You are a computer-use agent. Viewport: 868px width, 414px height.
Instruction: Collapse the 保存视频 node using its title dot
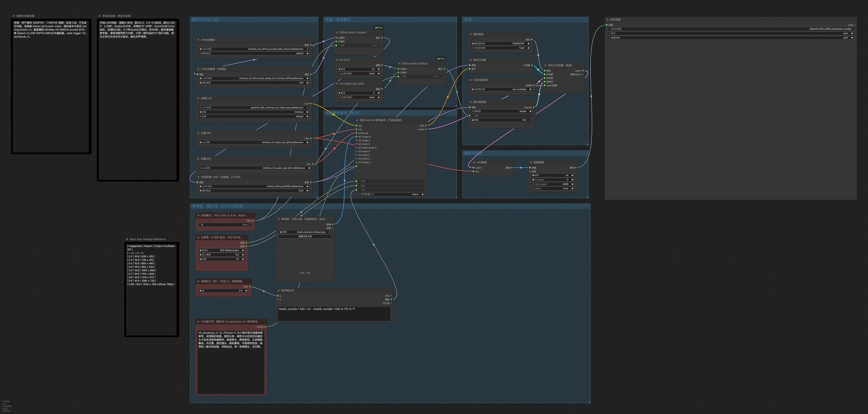608,20
